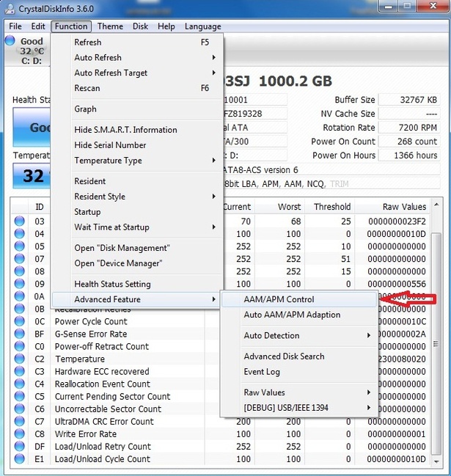The width and height of the screenshot is (451, 476).
Task: Open the Theme menu
Action: (110, 26)
